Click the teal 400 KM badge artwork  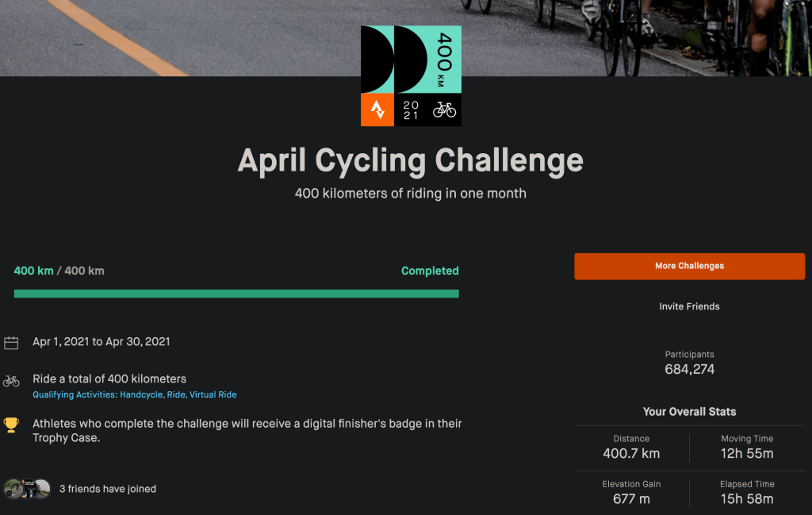click(411, 60)
